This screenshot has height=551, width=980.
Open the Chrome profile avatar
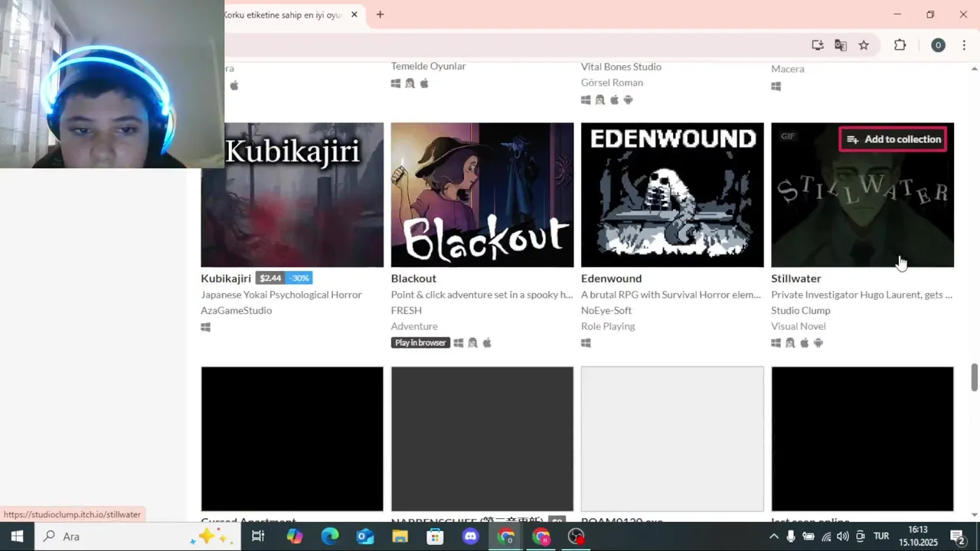(x=938, y=45)
